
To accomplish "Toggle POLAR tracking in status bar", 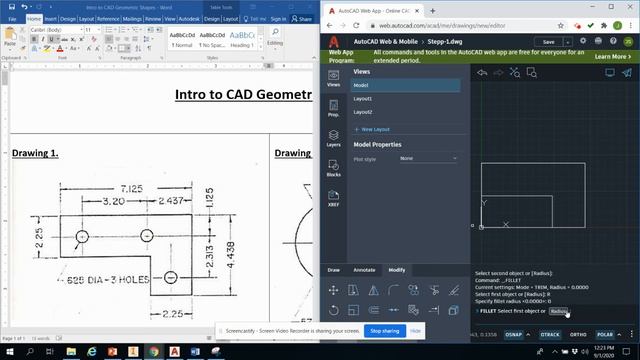I will pos(605,334).
